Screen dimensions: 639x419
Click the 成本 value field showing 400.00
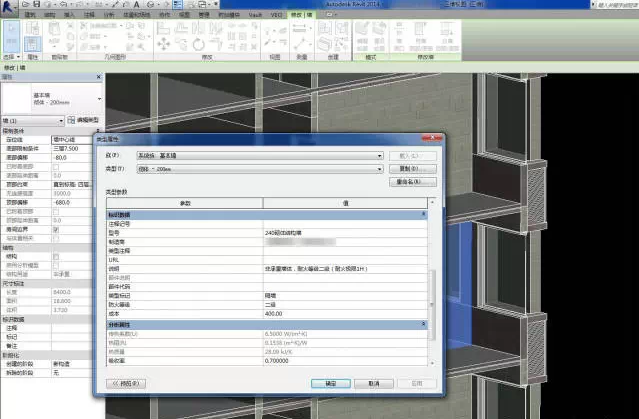(x=340, y=315)
